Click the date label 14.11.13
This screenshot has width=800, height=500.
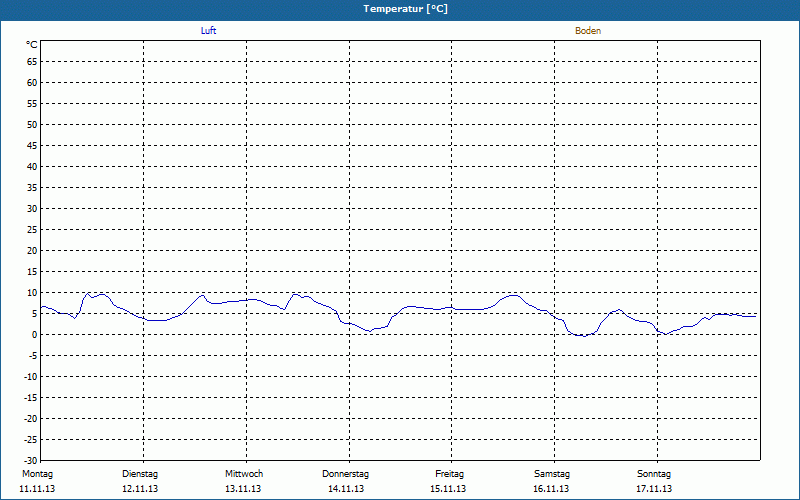(x=346, y=489)
